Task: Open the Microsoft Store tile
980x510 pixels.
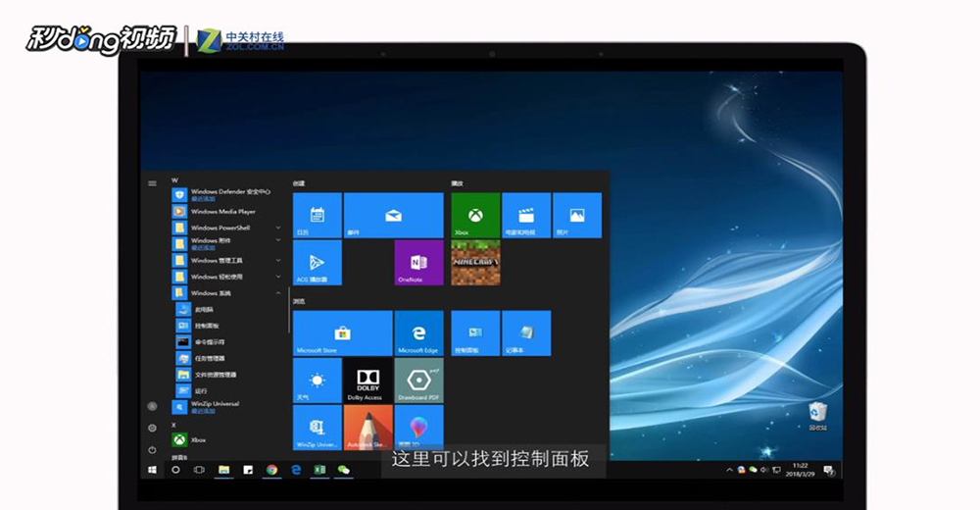Action: point(342,332)
